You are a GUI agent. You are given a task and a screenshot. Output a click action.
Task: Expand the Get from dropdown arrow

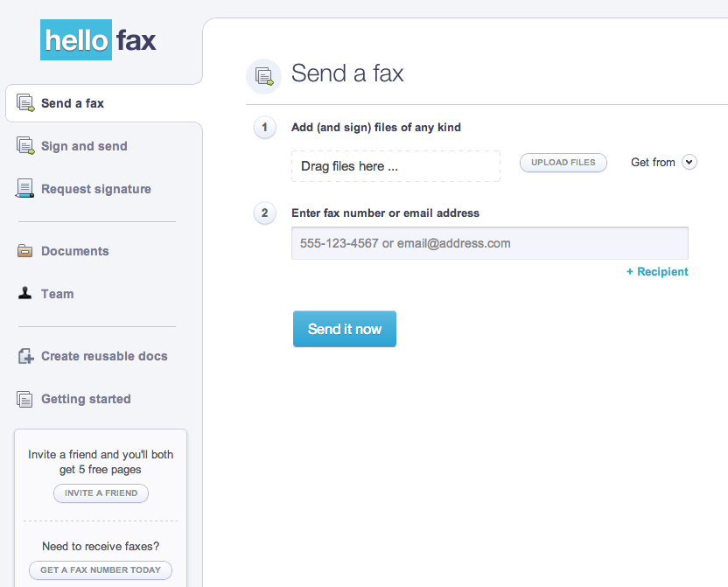(689, 162)
